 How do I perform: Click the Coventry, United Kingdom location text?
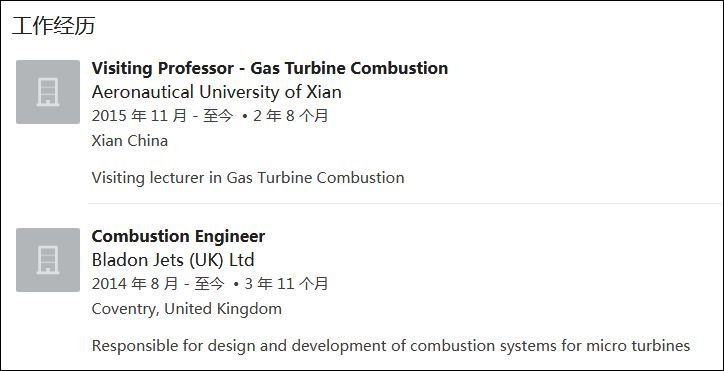[x=187, y=308]
